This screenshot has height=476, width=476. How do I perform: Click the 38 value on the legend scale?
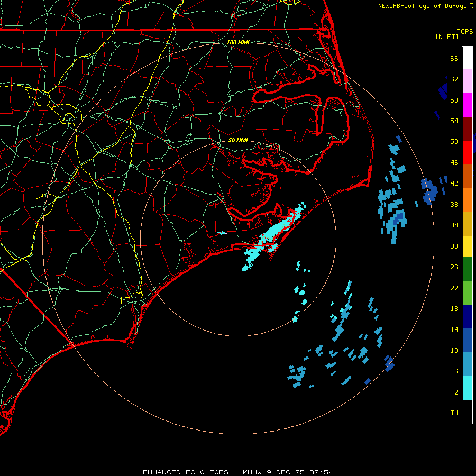(454, 204)
